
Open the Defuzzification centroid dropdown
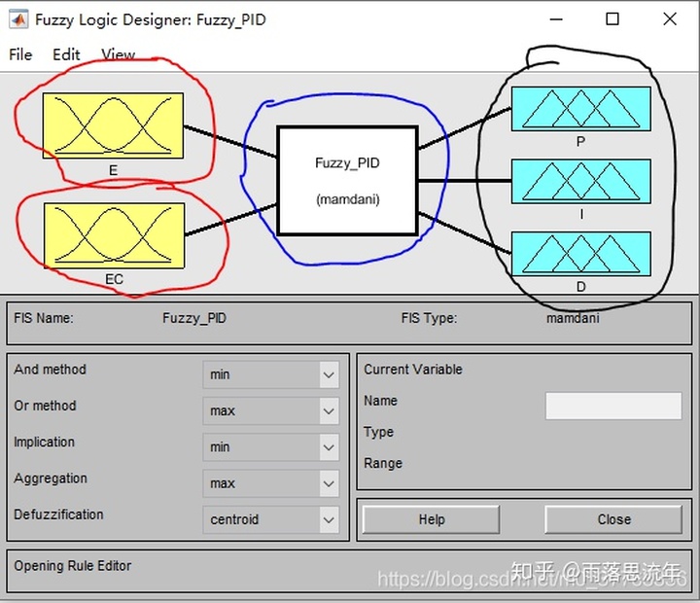click(x=270, y=519)
